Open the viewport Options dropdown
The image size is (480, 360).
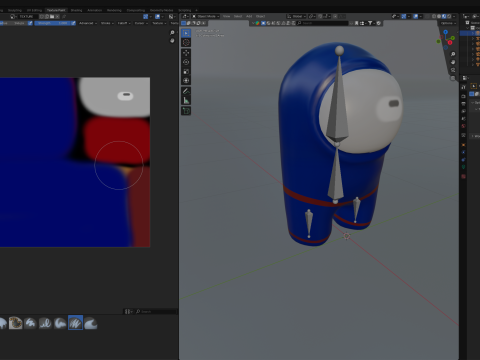click(448, 23)
